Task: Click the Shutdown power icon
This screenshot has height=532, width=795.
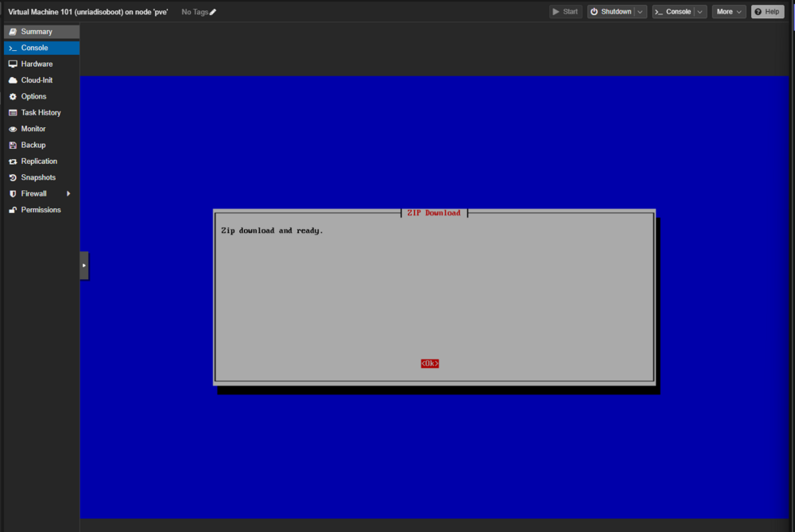Action: tap(594, 12)
